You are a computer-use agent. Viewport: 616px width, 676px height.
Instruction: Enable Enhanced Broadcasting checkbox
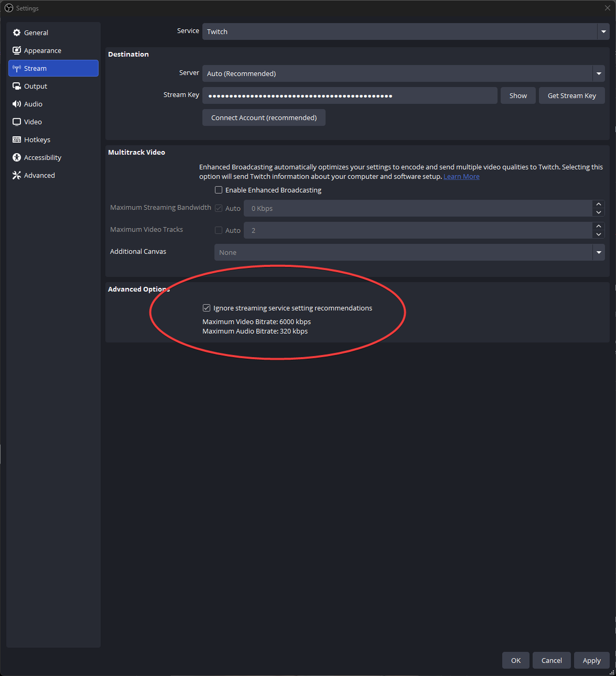pyautogui.click(x=218, y=190)
